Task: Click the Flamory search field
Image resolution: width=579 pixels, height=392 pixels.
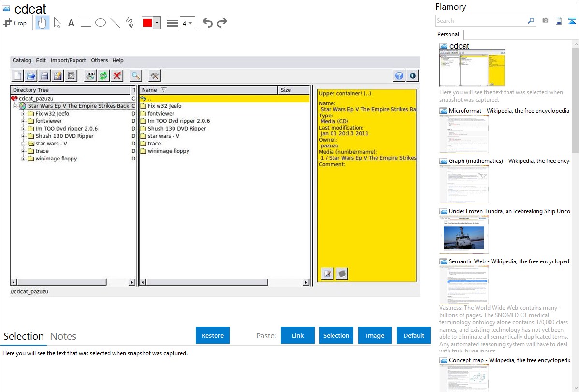Action: [x=481, y=21]
